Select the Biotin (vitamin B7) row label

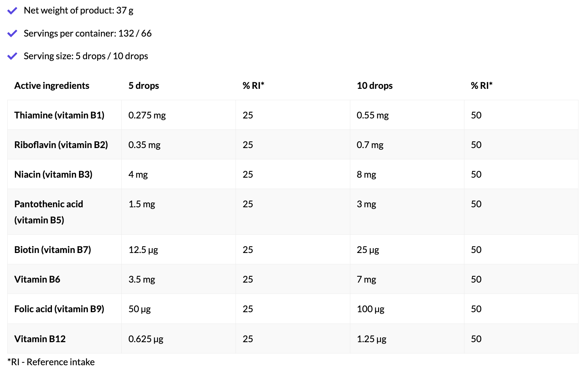point(52,250)
